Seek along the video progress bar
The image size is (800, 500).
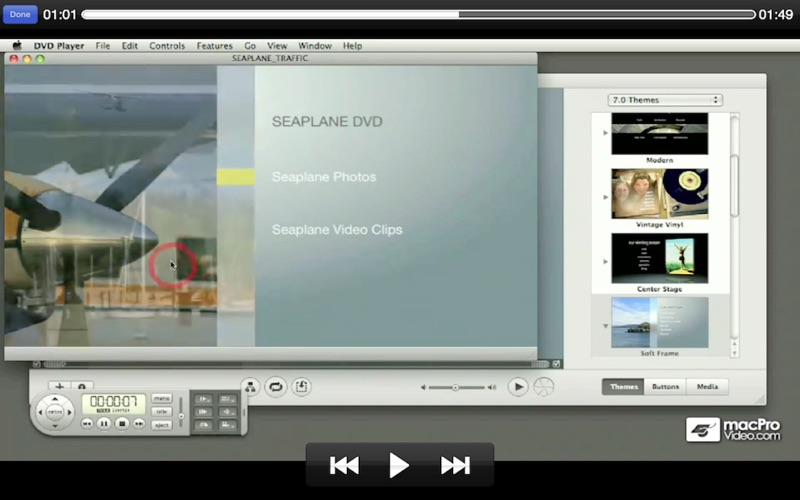tap(418, 15)
